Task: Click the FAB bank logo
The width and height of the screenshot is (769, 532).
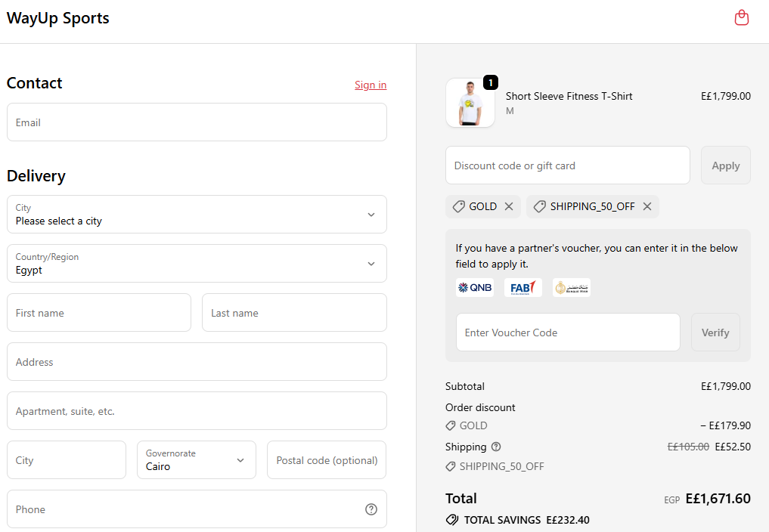Action: click(x=522, y=287)
